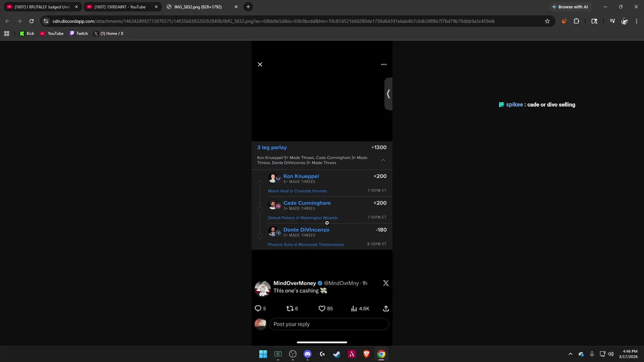Click the address bar URL

[x=274, y=21]
